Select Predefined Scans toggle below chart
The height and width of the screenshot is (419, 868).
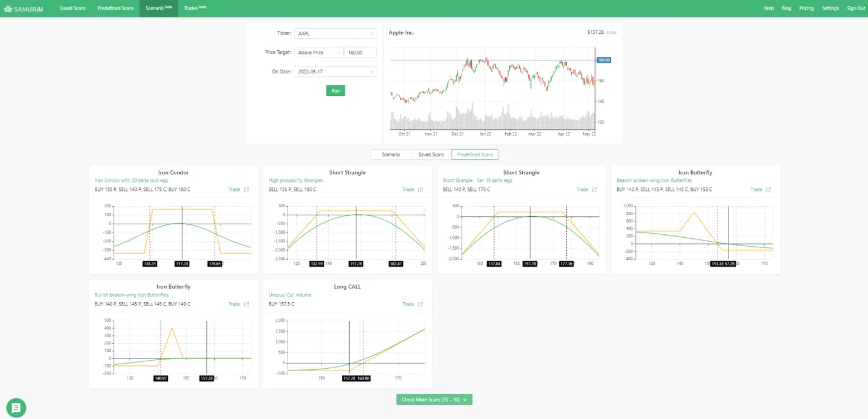pos(475,154)
